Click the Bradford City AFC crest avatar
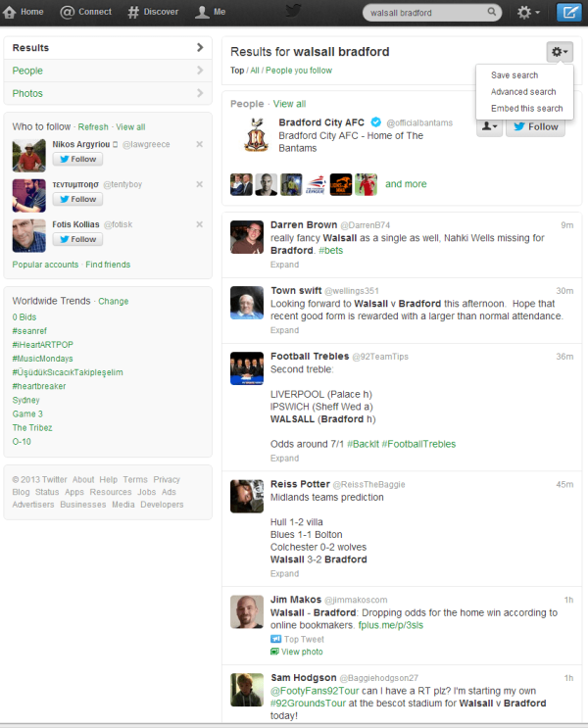This screenshot has width=588, height=728. pyautogui.click(x=257, y=135)
